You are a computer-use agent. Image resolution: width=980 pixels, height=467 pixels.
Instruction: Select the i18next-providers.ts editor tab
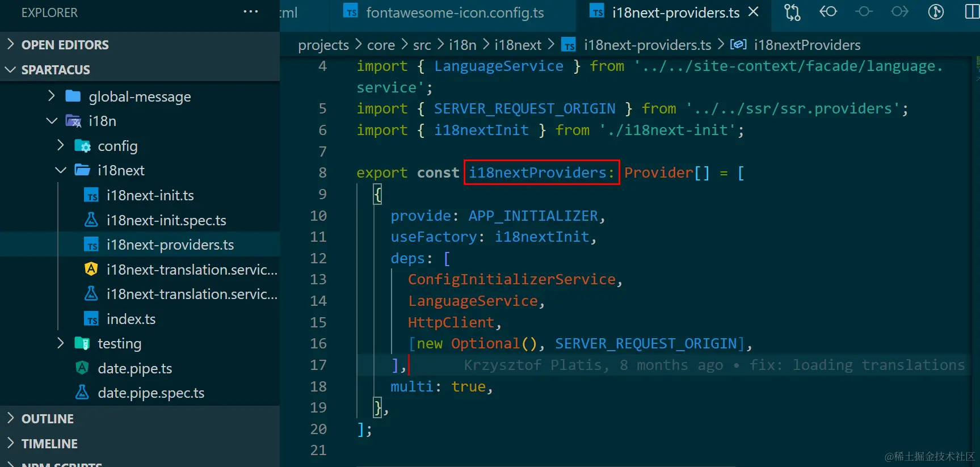[675, 12]
